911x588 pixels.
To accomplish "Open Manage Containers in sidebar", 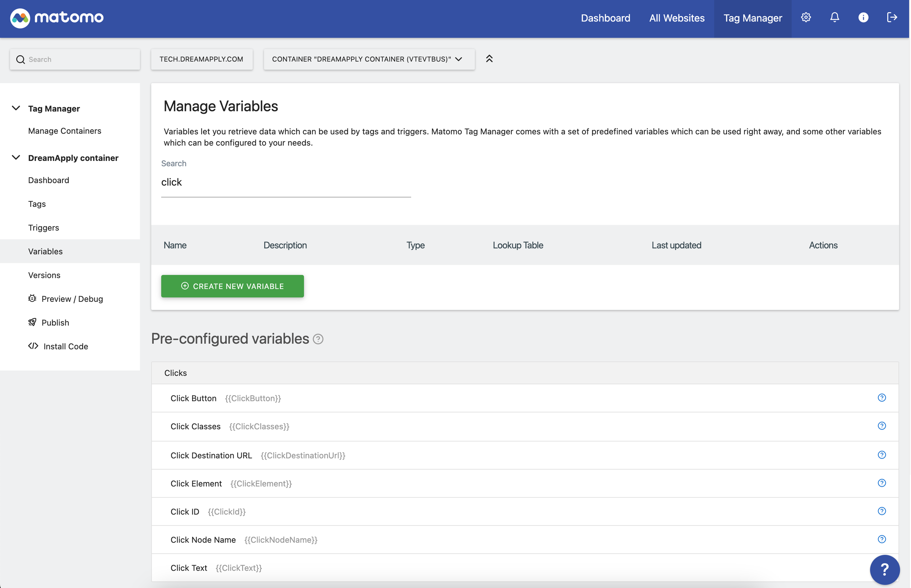I will pos(65,131).
